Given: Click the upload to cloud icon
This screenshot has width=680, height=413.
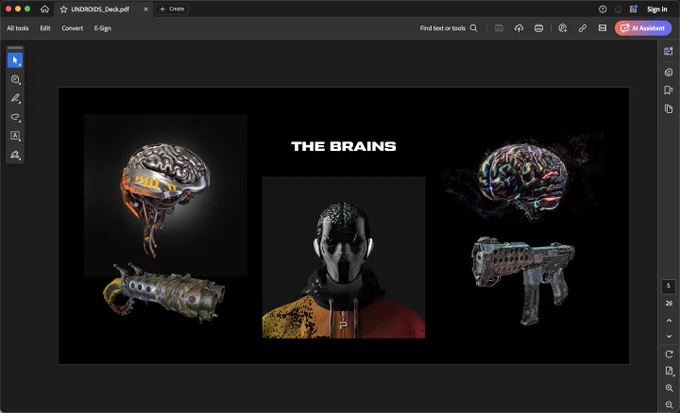Looking at the screenshot, I should coord(519,28).
